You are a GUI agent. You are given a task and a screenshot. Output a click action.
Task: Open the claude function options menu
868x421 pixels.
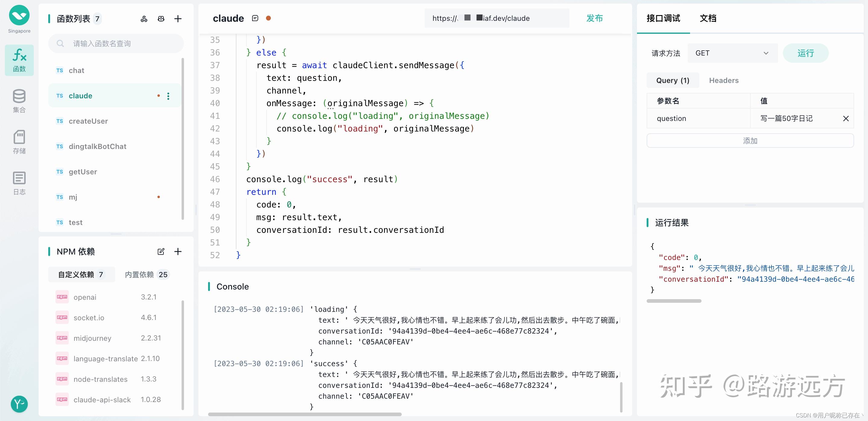(x=168, y=96)
